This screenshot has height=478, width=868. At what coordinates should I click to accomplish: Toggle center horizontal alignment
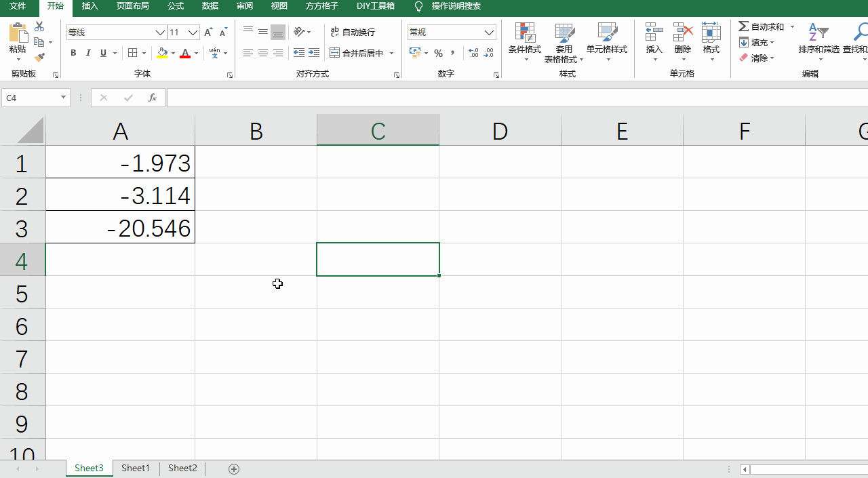click(263, 53)
